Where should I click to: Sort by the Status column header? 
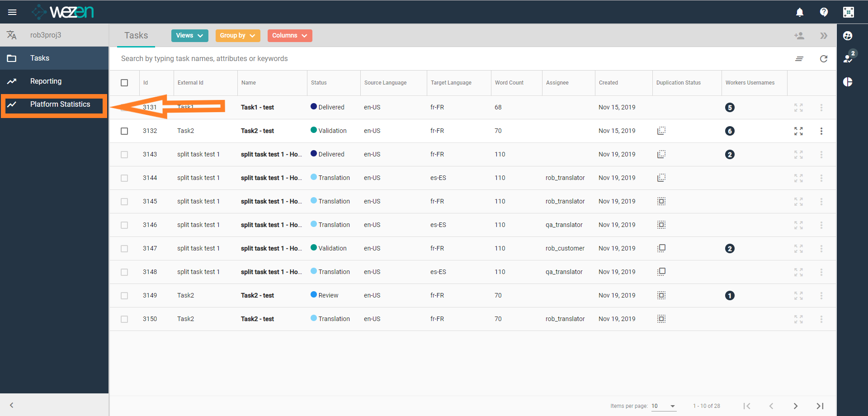click(319, 83)
